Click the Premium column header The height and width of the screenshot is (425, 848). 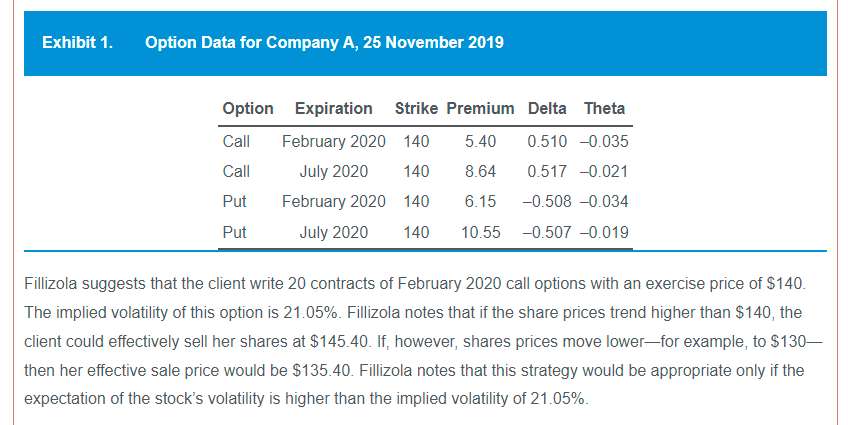480,109
